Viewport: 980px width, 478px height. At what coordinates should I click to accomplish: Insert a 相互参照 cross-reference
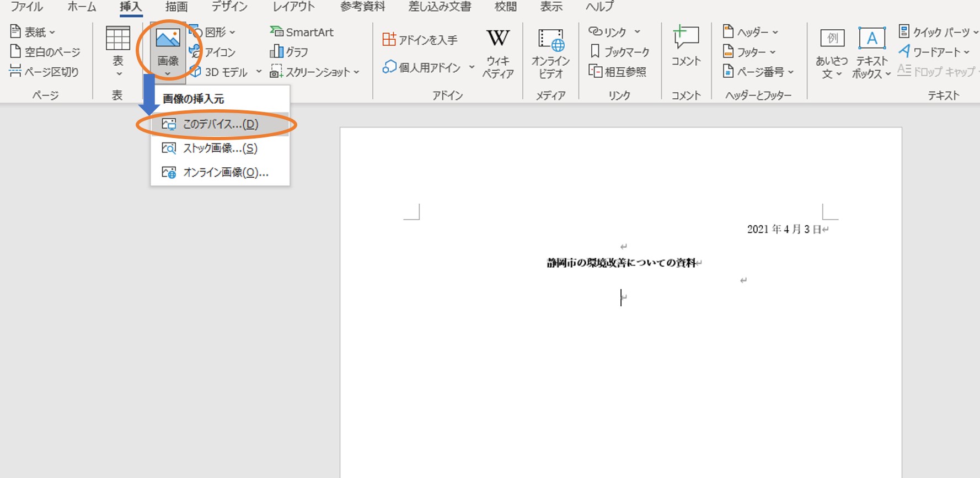click(617, 72)
